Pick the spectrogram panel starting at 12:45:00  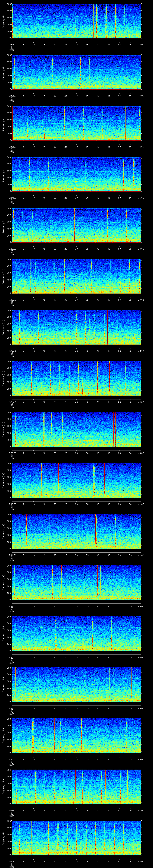[77, 736]
